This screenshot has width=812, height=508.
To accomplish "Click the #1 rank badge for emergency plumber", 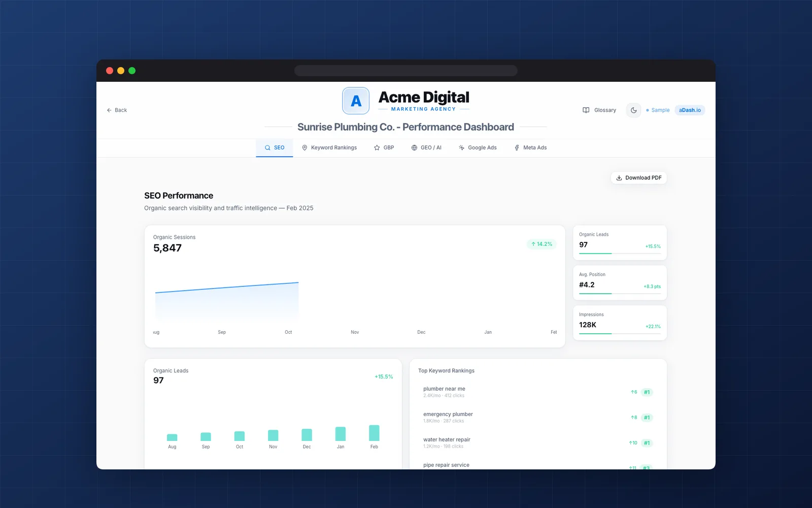I will (647, 418).
